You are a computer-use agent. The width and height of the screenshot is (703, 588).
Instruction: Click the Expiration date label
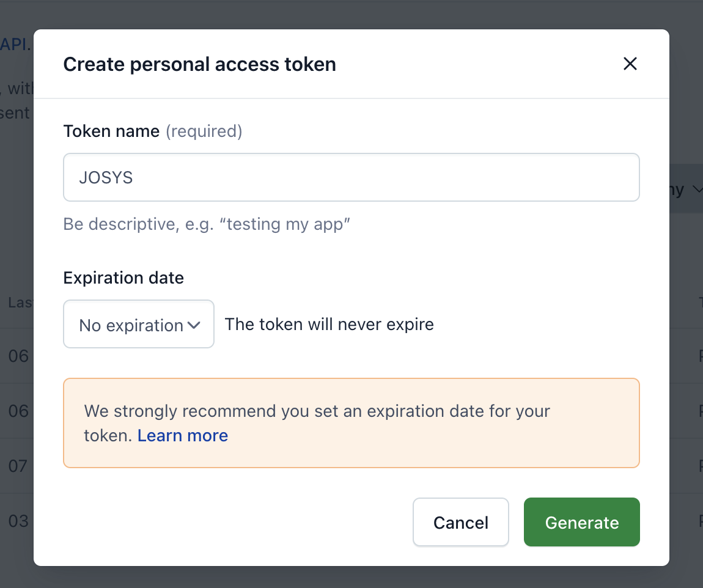point(123,277)
